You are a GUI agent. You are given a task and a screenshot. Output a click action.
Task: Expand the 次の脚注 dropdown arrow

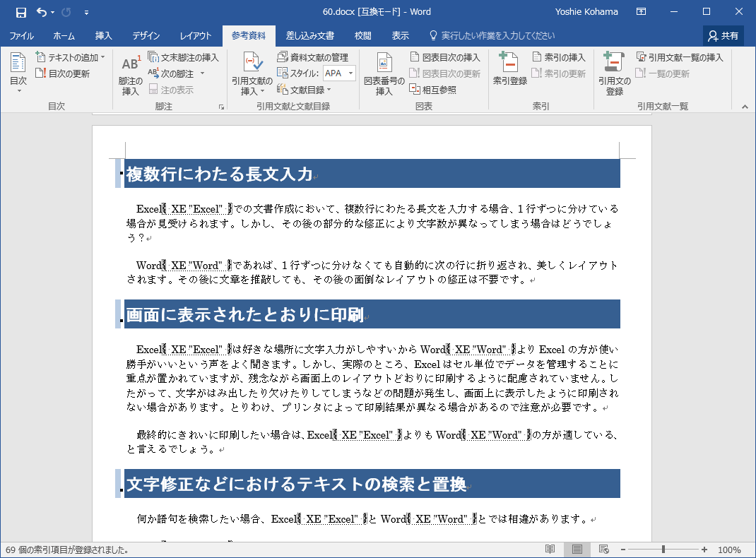coord(203,73)
